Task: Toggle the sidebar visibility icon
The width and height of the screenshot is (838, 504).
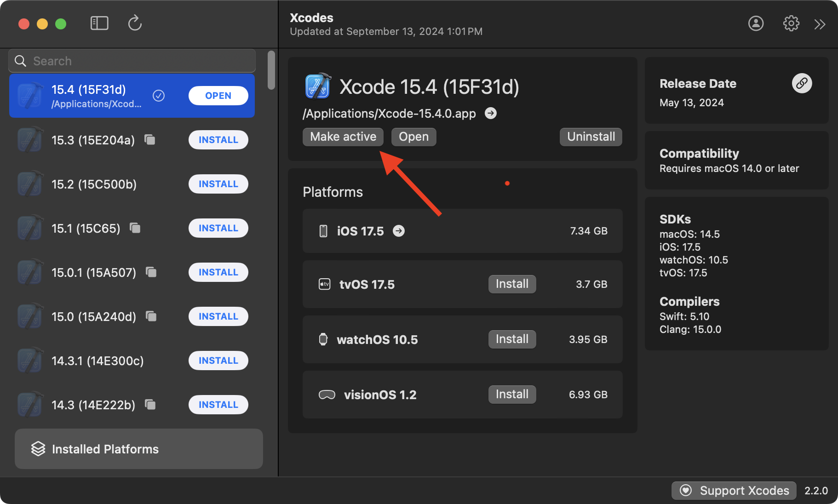Action: tap(99, 23)
